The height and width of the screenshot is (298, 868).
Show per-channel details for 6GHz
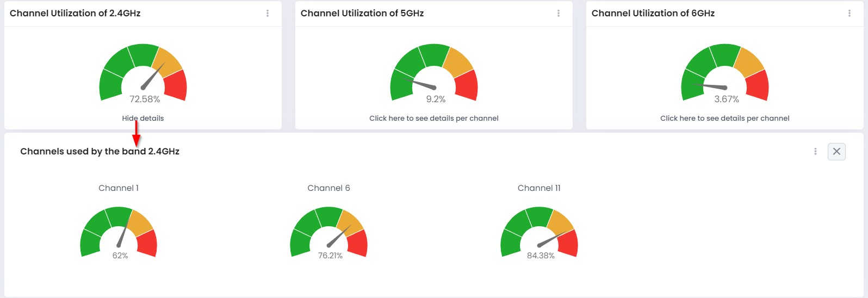[x=724, y=118]
